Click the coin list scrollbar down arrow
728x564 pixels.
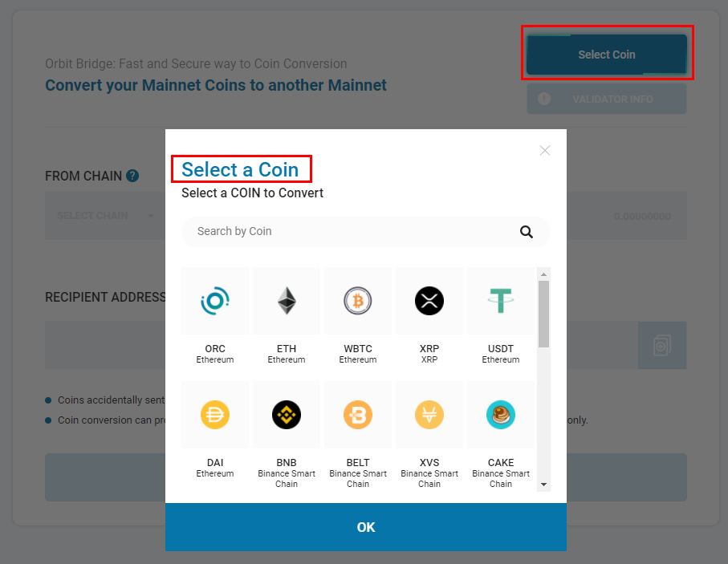pyautogui.click(x=543, y=485)
